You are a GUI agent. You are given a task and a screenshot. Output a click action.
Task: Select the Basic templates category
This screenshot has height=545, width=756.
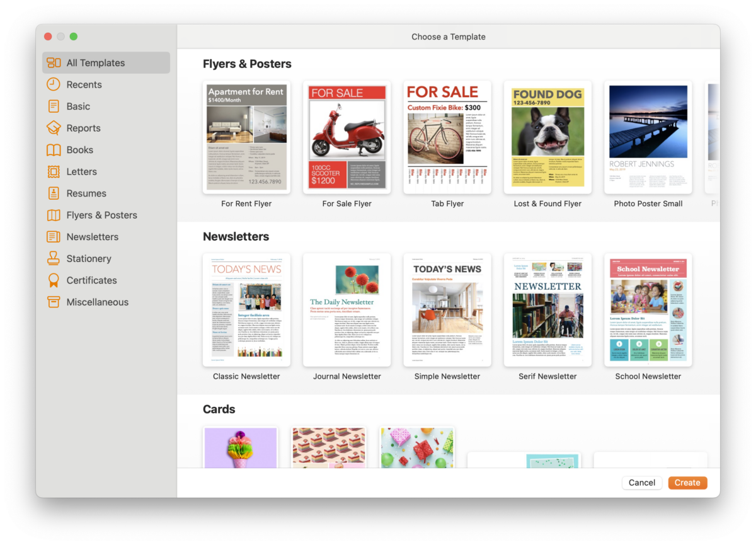click(x=79, y=106)
